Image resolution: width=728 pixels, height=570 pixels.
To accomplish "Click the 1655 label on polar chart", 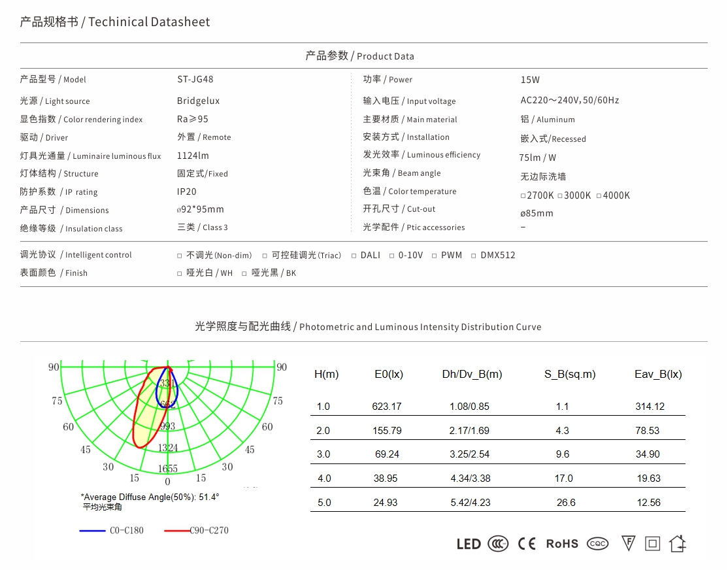I will click(x=167, y=469).
